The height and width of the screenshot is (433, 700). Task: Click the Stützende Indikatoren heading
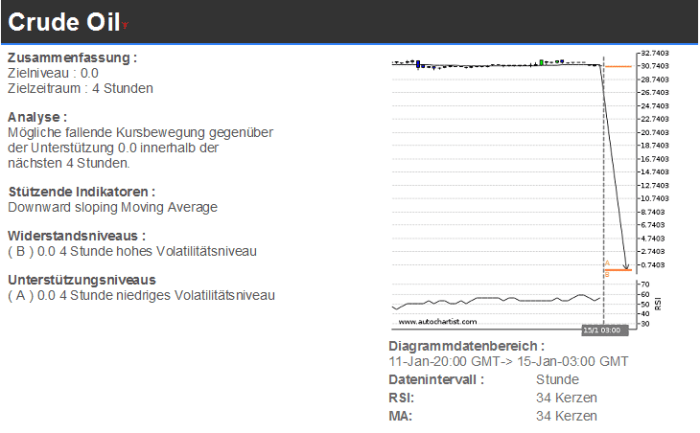coord(81,191)
